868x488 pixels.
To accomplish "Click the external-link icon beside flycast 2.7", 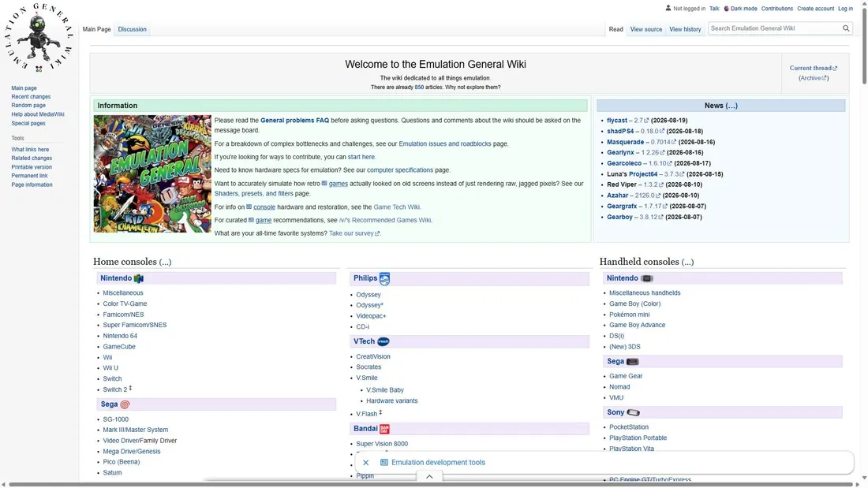I will pos(646,121).
